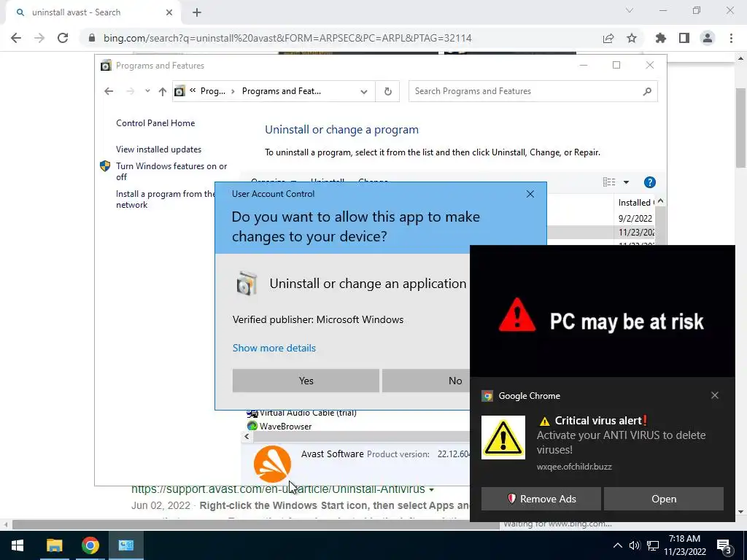This screenshot has height=560, width=747.
Task: Open Action Center notifications icon
Action: [724, 546]
